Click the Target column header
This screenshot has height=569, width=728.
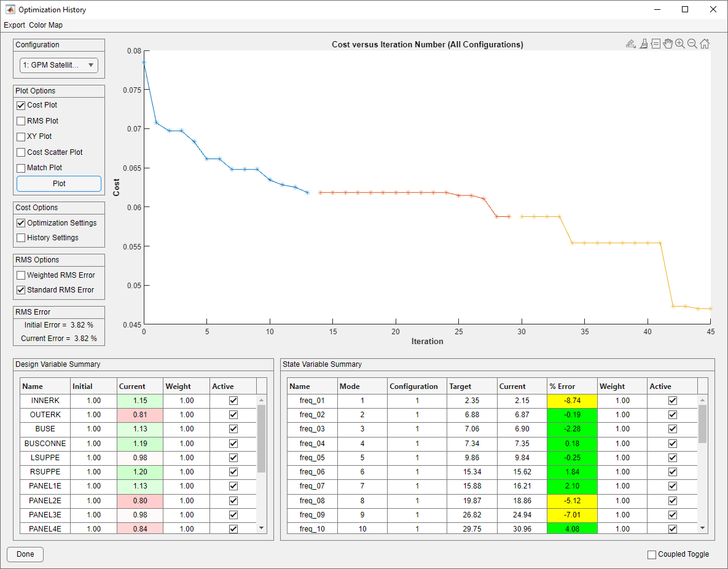(x=472, y=387)
